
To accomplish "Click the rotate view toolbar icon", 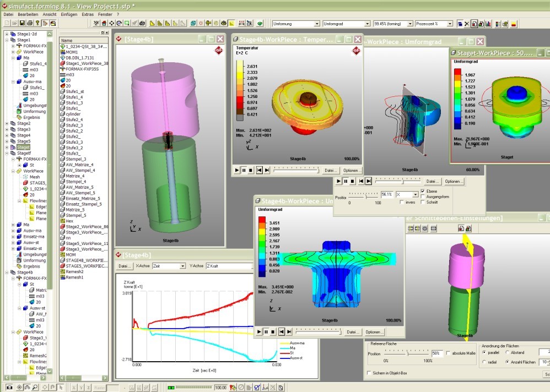I will (x=119, y=24).
